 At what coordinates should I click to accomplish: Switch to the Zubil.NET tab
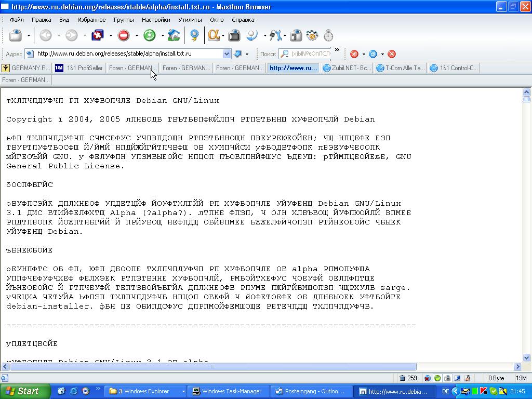coord(347,68)
